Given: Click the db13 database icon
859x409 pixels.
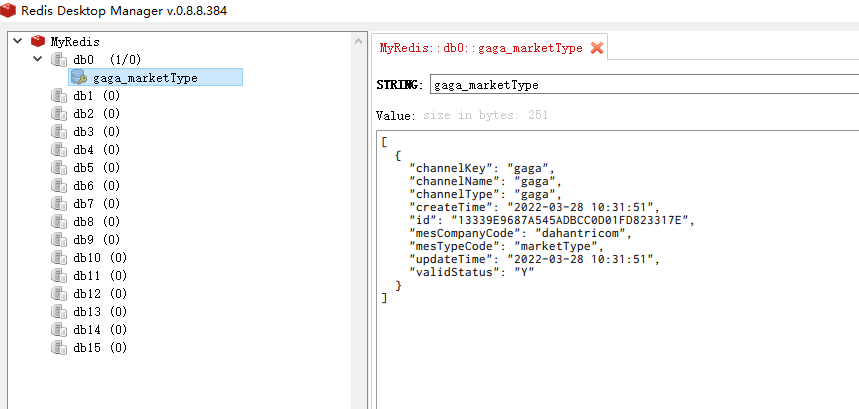Looking at the screenshot, I should (x=59, y=312).
